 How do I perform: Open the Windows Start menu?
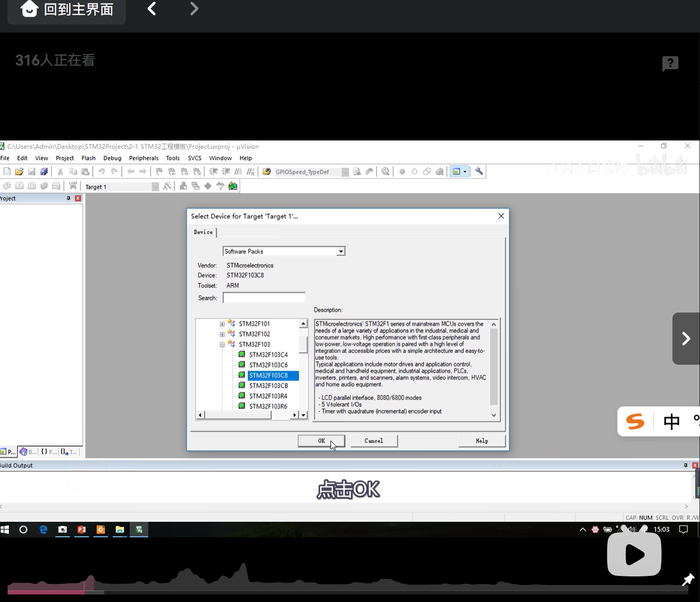[x=5, y=529]
